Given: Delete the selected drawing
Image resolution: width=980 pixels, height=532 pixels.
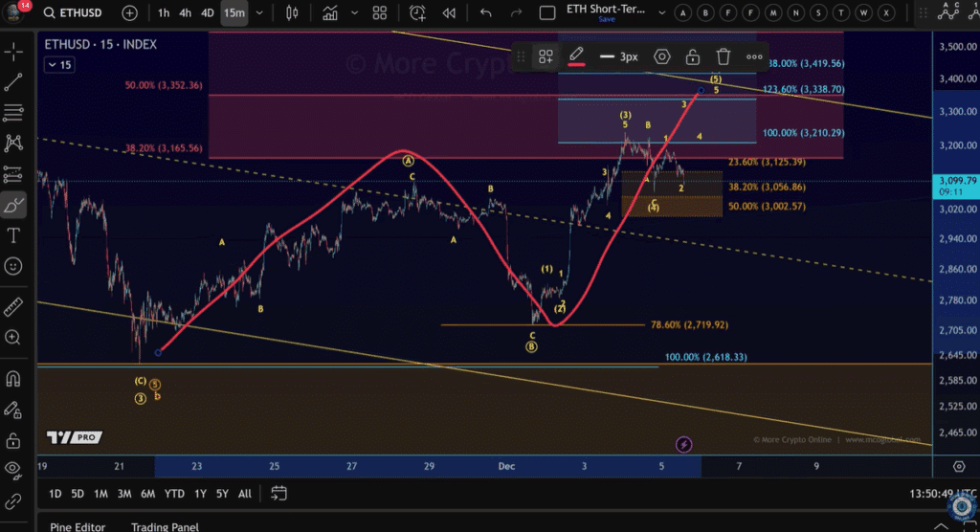Looking at the screenshot, I should pos(724,56).
